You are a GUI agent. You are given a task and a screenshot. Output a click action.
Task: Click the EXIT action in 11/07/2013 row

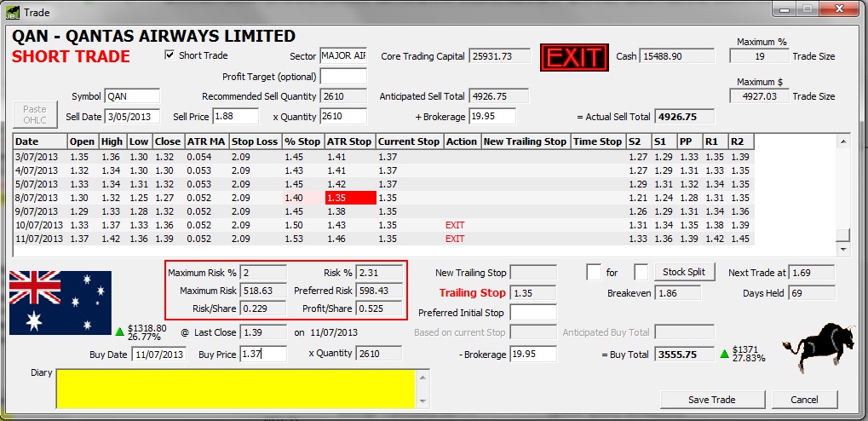pos(455,239)
